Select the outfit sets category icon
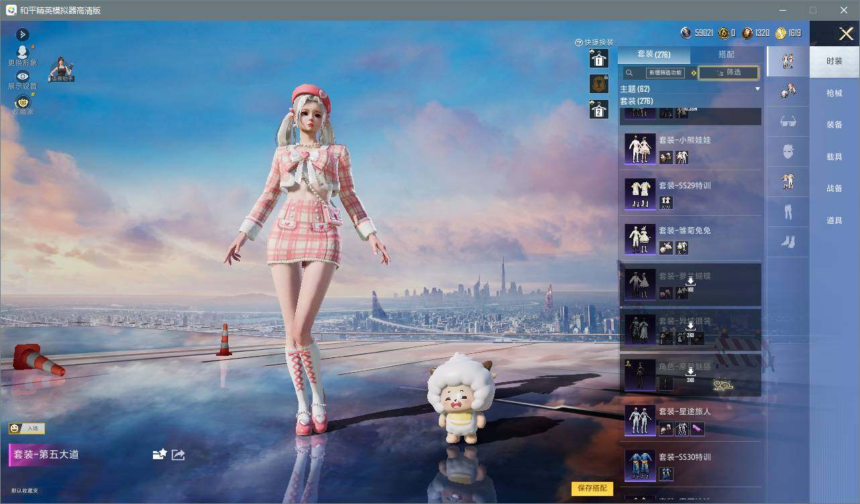860x504 pixels. click(788, 62)
